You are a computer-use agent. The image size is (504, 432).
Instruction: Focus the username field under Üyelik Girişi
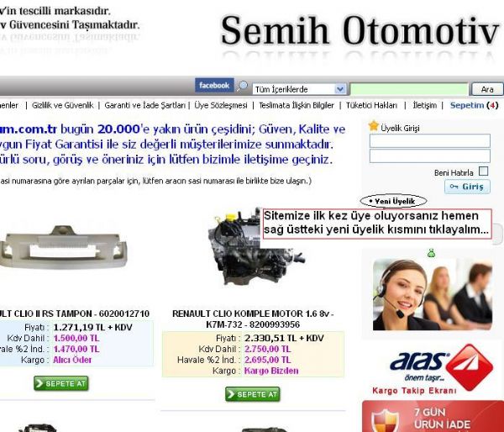(x=430, y=141)
